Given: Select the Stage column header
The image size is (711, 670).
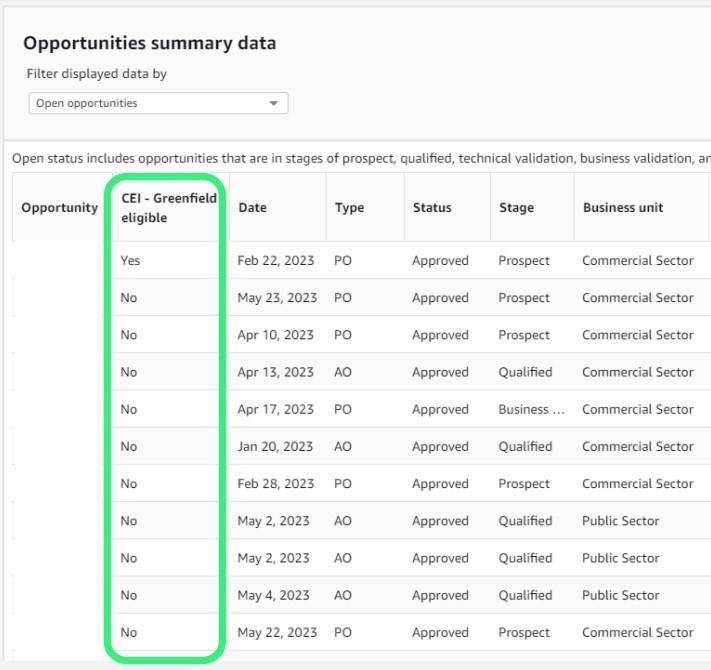Looking at the screenshot, I should [516, 208].
